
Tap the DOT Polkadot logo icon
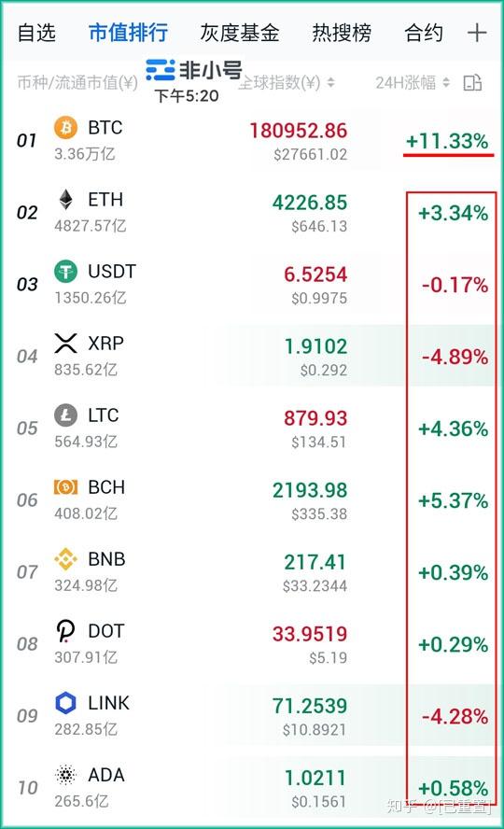(65, 631)
